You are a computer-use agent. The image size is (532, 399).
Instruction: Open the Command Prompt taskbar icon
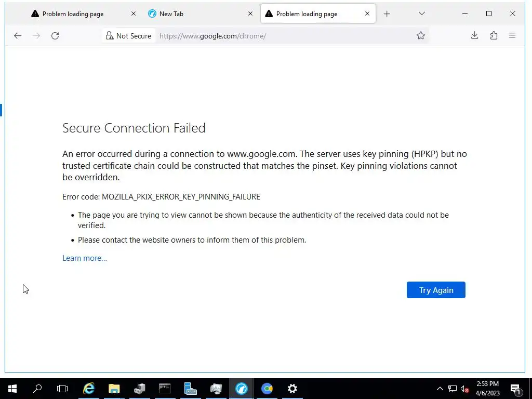pos(165,389)
